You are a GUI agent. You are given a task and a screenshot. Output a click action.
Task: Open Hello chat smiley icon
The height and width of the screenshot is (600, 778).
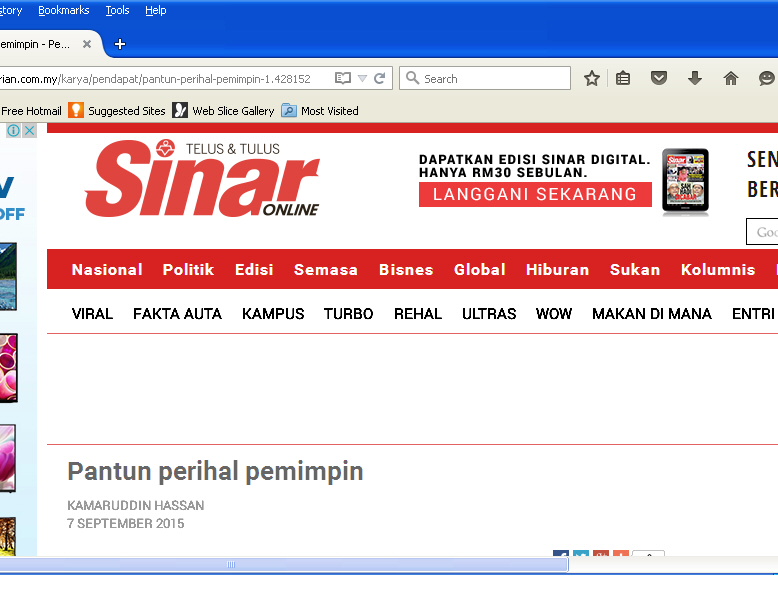[x=767, y=78]
